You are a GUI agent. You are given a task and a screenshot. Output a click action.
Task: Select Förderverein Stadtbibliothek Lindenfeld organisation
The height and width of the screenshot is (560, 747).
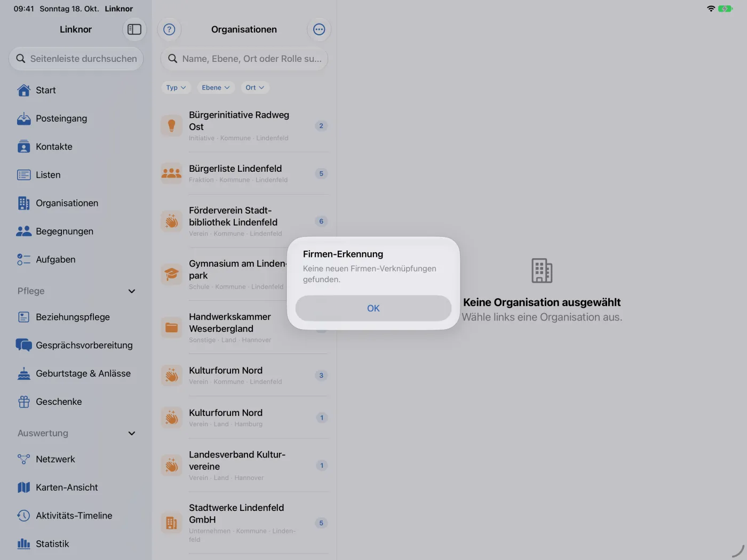(244, 221)
